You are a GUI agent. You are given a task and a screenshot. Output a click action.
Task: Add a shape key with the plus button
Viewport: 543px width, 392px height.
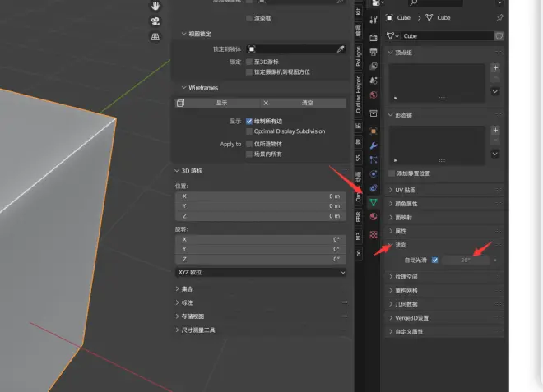[x=495, y=130]
